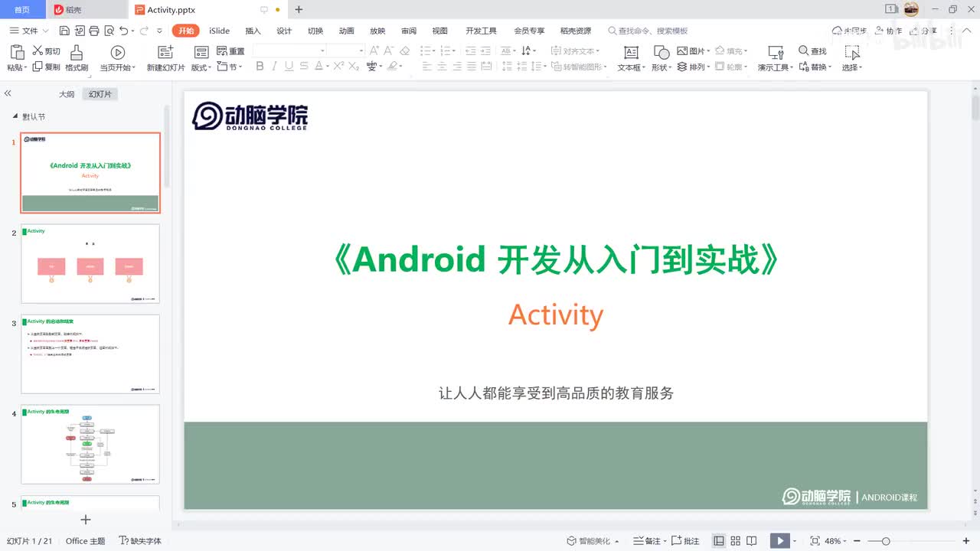Click the Picture (图片) insert icon
The height and width of the screenshot is (551, 980).
[x=683, y=51]
